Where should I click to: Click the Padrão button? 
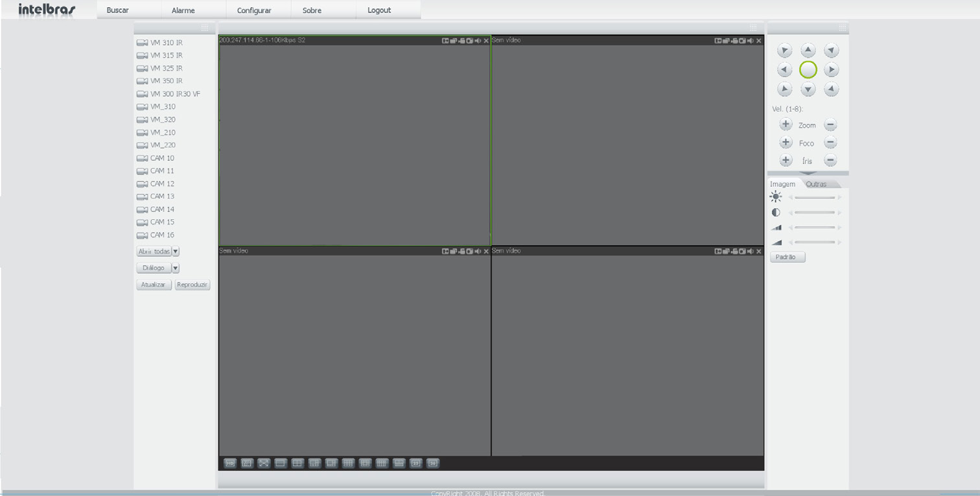[787, 257]
